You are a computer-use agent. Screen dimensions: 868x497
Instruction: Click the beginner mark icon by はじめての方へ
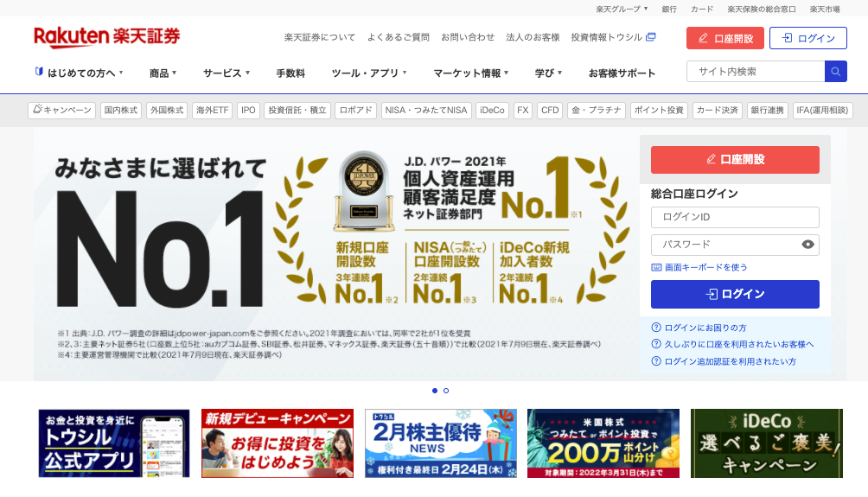point(39,72)
